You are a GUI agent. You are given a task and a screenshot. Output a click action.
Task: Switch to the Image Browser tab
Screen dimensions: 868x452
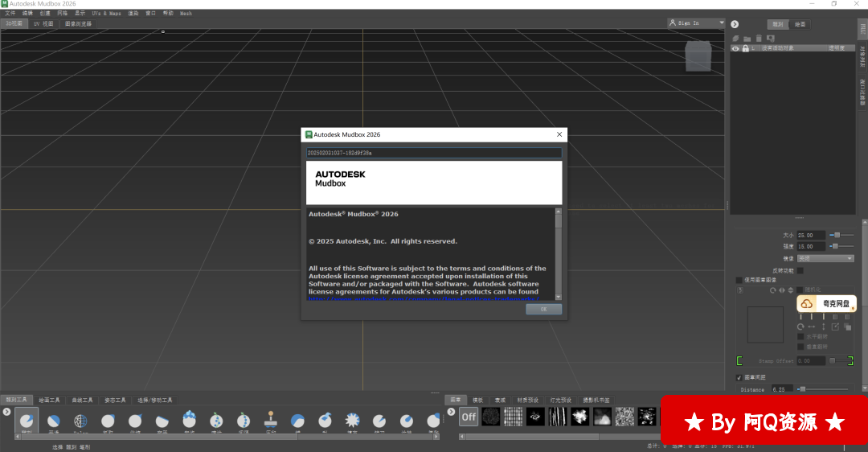click(78, 24)
